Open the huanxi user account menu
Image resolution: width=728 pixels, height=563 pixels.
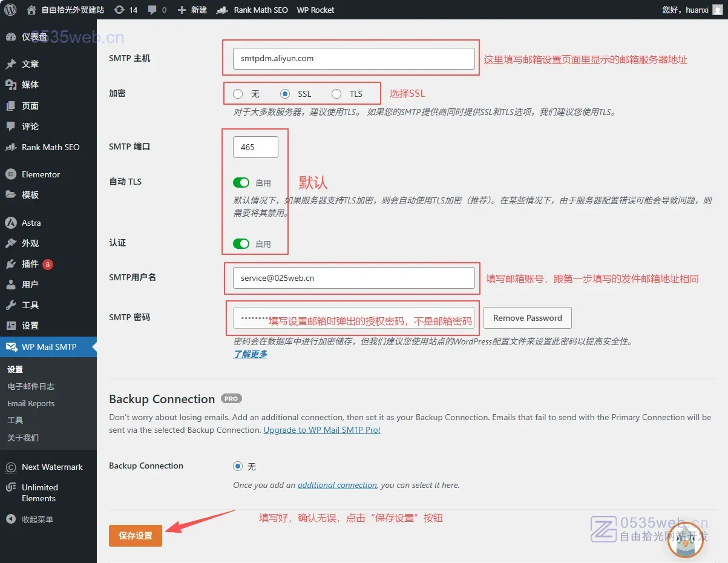coord(689,10)
